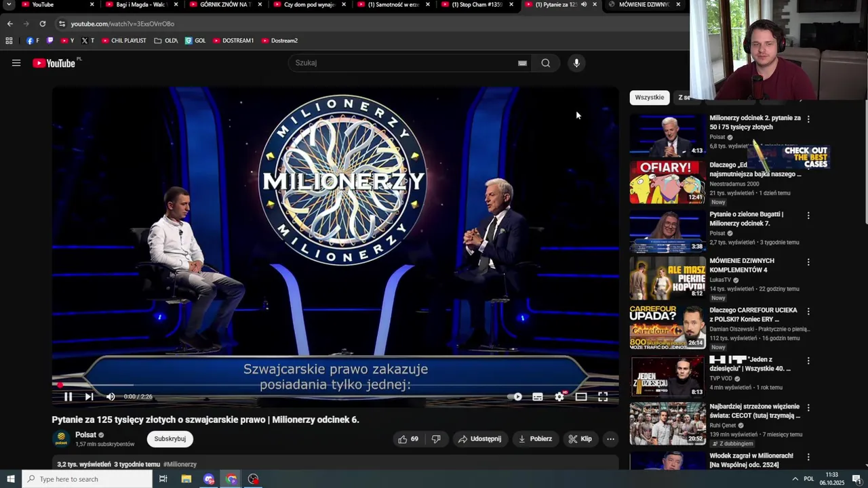Dislike the video
The height and width of the screenshot is (488, 868).
436,439
